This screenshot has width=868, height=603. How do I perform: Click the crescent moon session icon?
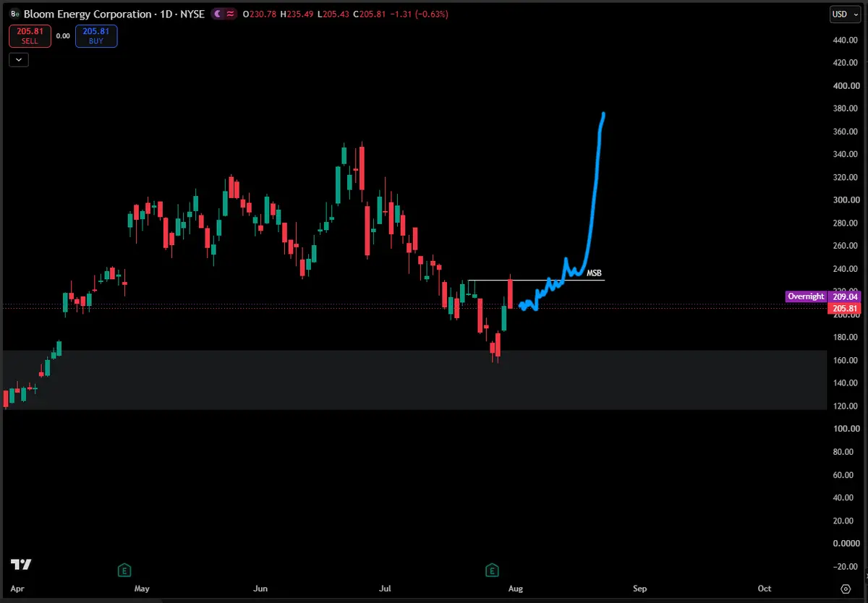[x=219, y=14]
